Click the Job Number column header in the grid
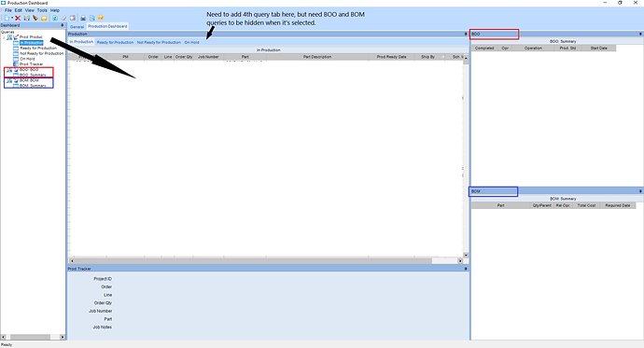Screen dimensions: 644x348 pyautogui.click(x=209, y=57)
